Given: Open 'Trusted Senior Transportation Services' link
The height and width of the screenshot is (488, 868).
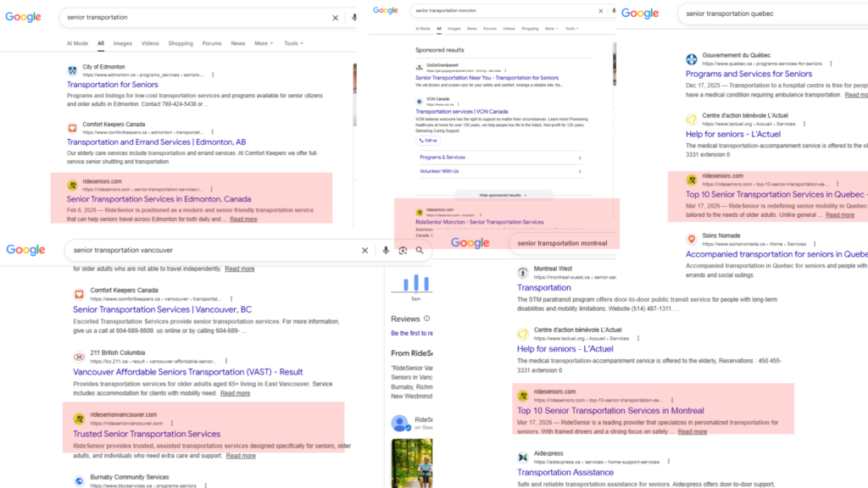Looking at the screenshot, I should click(x=147, y=435).
